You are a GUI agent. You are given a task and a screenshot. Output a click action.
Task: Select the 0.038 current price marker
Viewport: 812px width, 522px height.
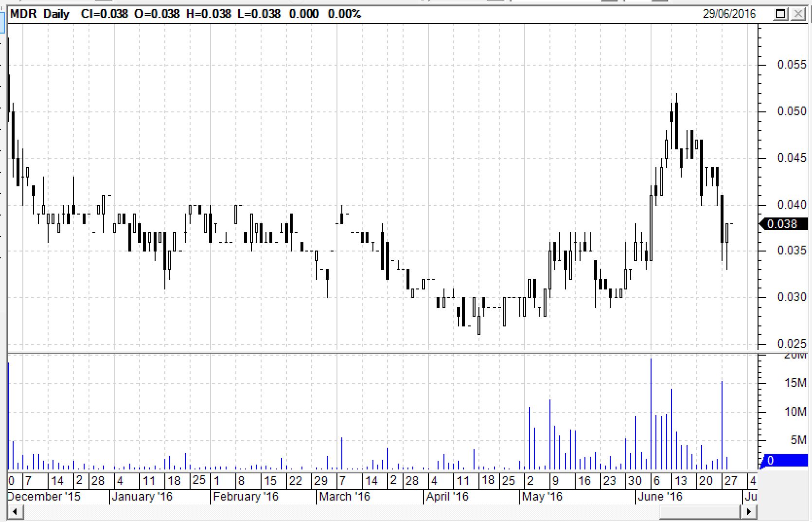click(x=784, y=224)
